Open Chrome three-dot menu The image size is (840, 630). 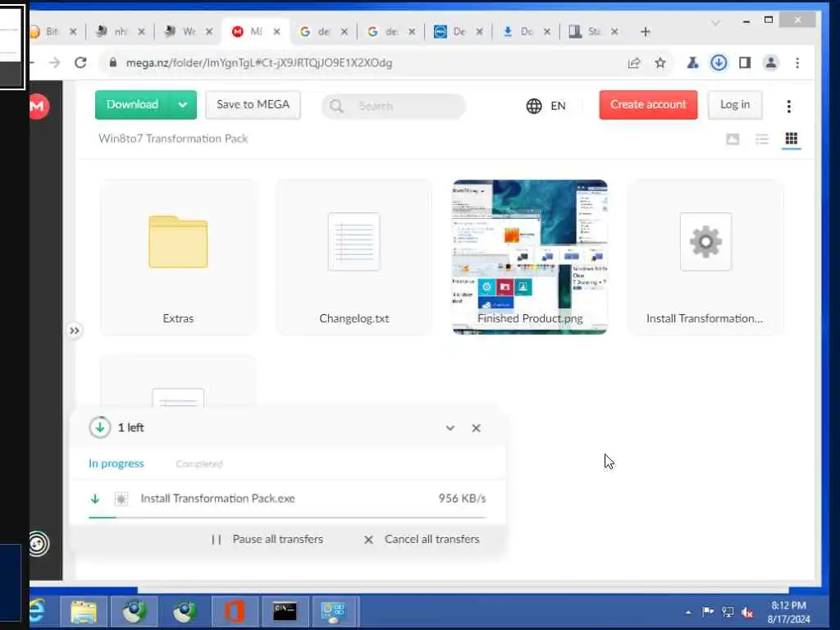pyautogui.click(x=797, y=63)
